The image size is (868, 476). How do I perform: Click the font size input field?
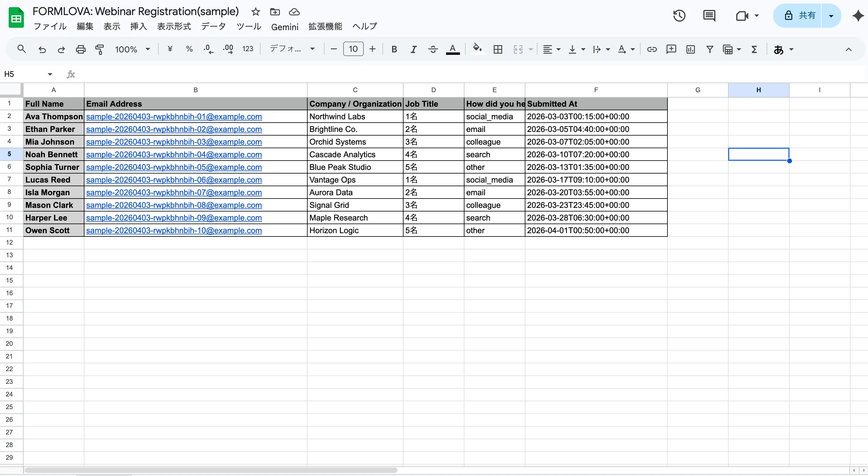pos(353,49)
